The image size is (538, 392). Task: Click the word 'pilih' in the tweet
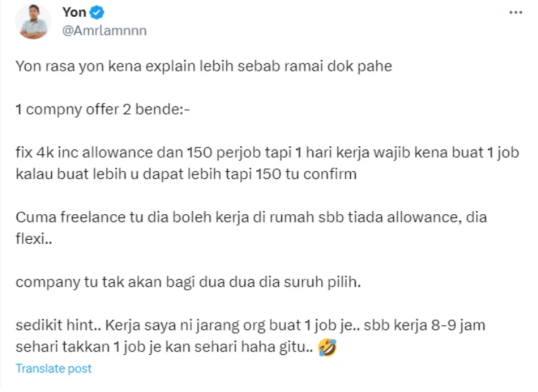pyautogui.click(x=346, y=282)
